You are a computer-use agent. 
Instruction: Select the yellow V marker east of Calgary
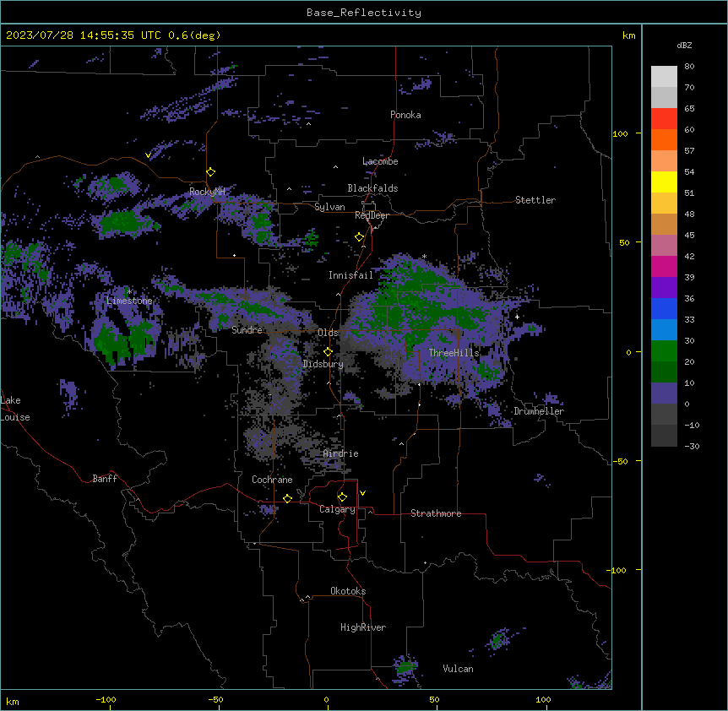[x=362, y=493]
